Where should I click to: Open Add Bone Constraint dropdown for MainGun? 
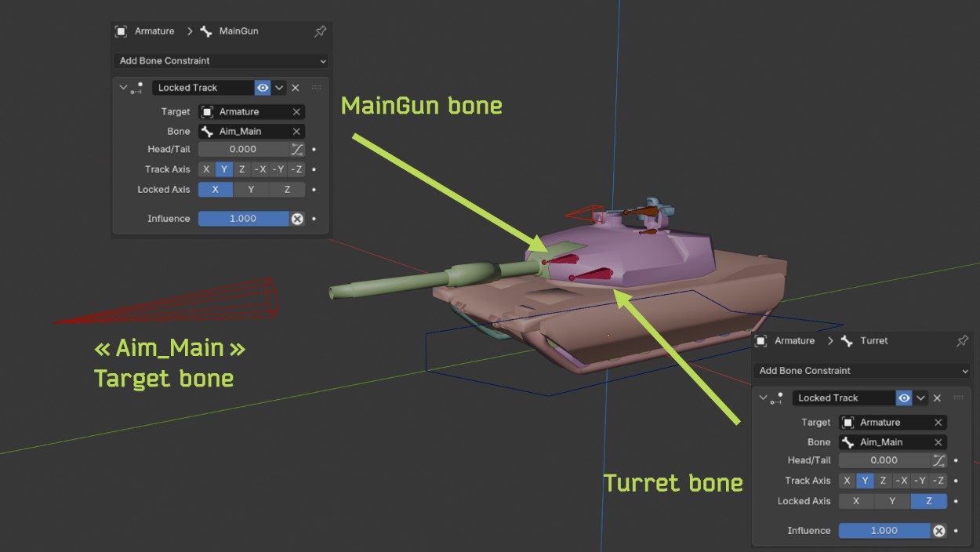(x=221, y=61)
